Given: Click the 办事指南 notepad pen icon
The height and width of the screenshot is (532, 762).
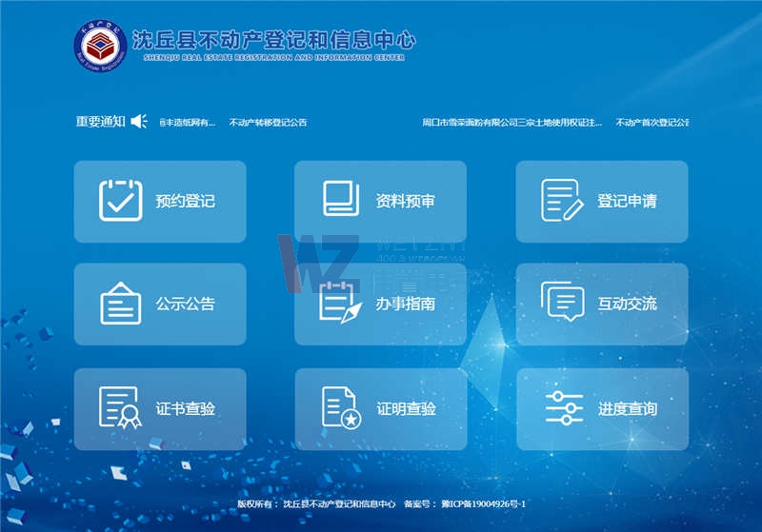Looking at the screenshot, I should click(x=340, y=304).
